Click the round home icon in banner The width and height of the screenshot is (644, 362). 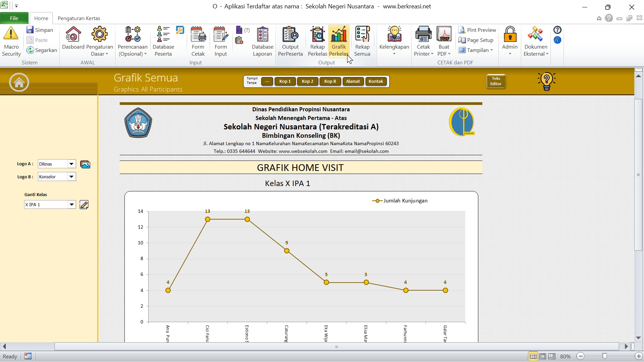19,82
